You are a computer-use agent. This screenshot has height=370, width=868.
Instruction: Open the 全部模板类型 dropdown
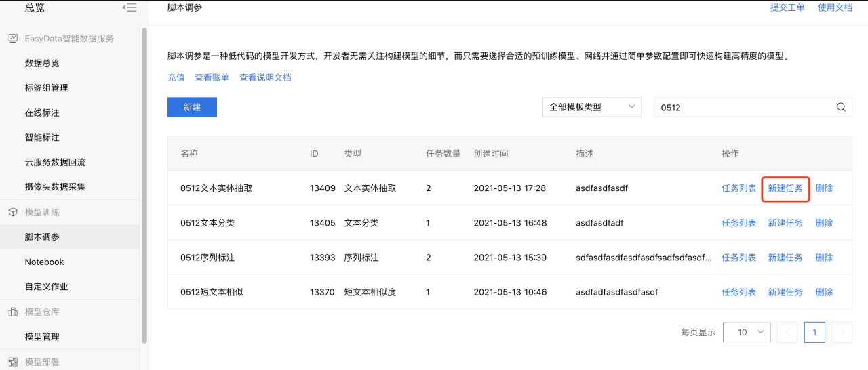tap(592, 107)
